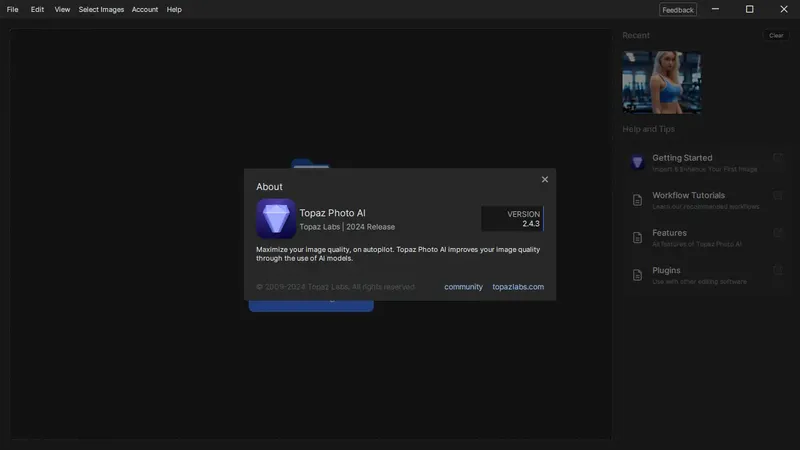Minimize the Topaz Photo AI window

[715, 9]
